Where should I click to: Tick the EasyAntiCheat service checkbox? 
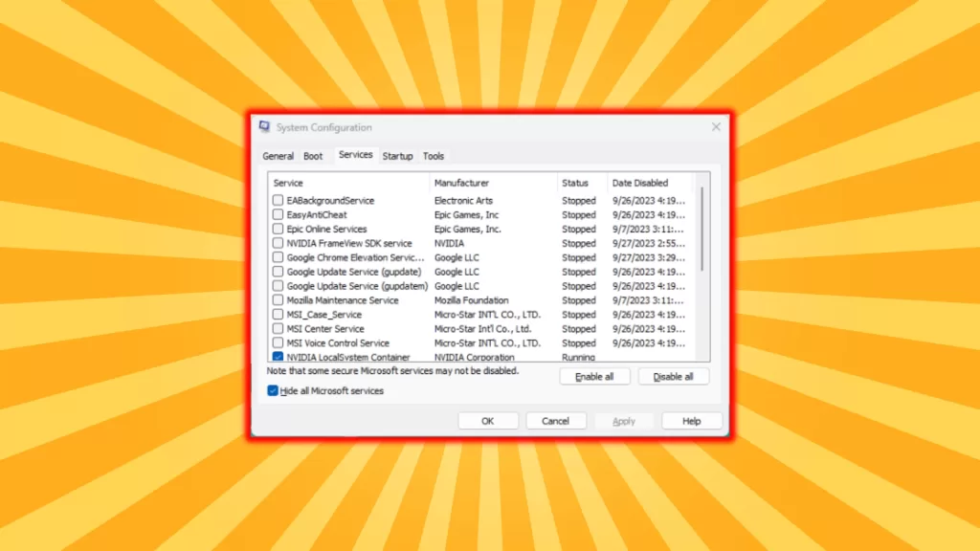(278, 215)
